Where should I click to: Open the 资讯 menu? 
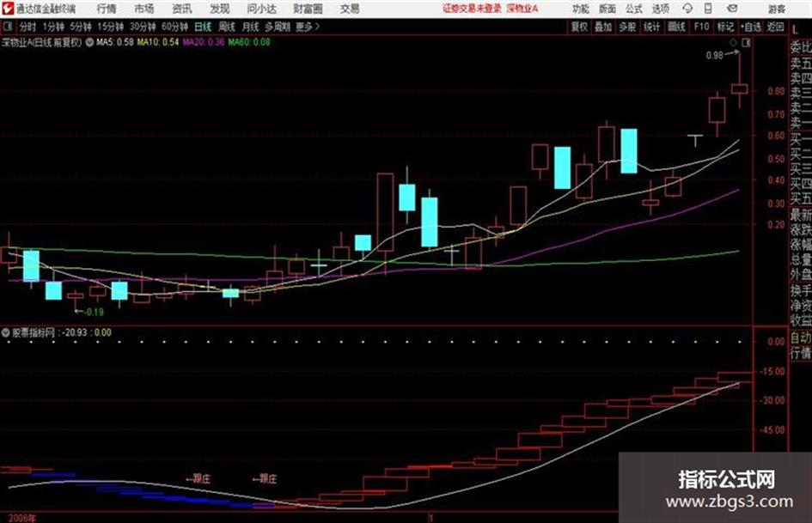tap(182, 9)
